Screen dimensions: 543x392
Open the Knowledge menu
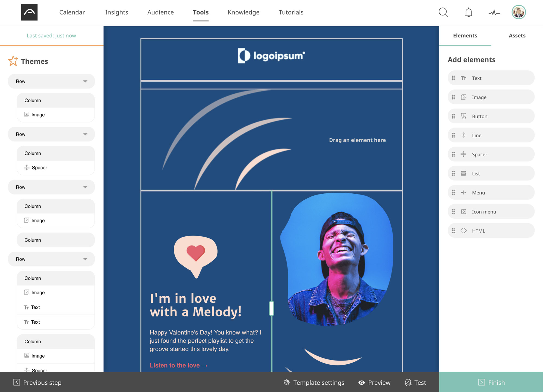click(244, 12)
